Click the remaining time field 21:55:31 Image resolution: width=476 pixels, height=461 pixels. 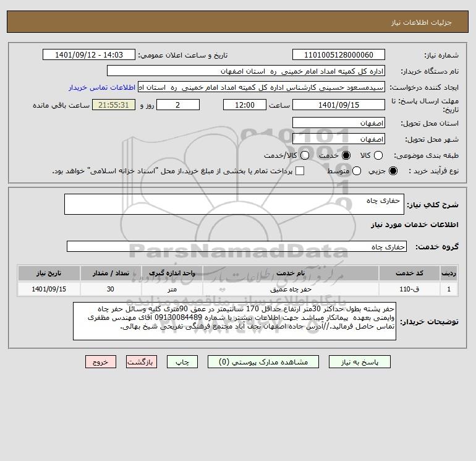114,105
